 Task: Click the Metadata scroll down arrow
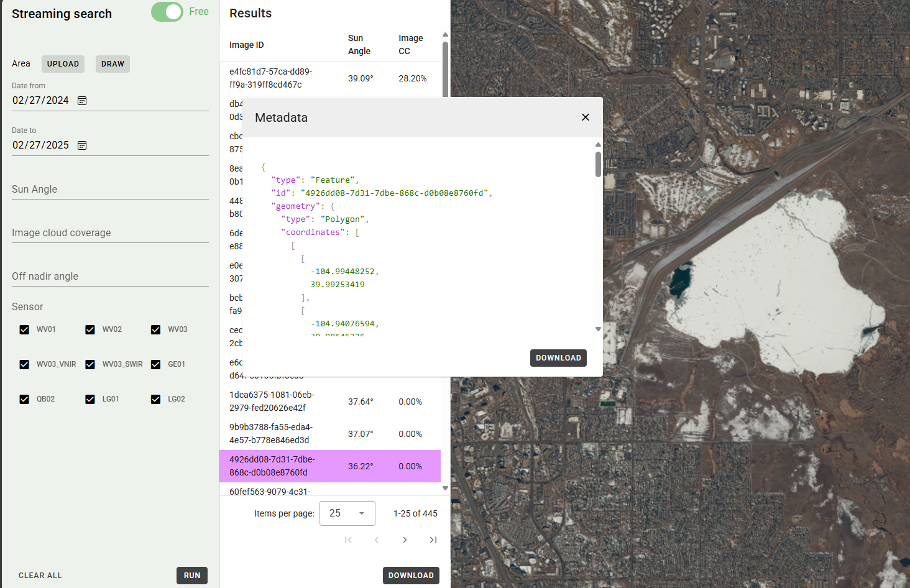click(598, 329)
